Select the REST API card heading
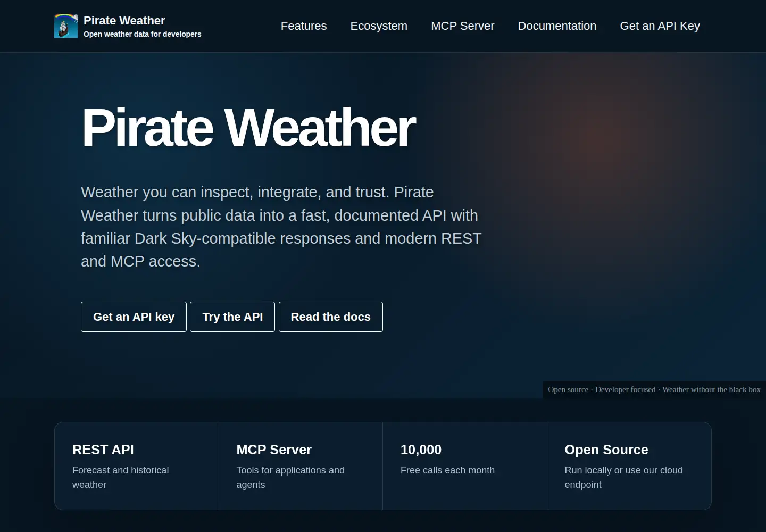 pyautogui.click(x=103, y=450)
